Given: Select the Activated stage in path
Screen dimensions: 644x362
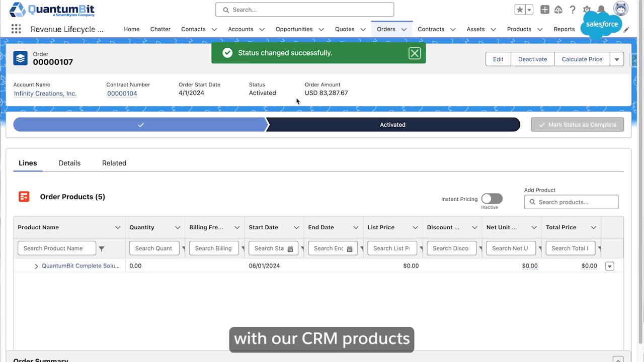Looking at the screenshot, I should pos(392,125).
